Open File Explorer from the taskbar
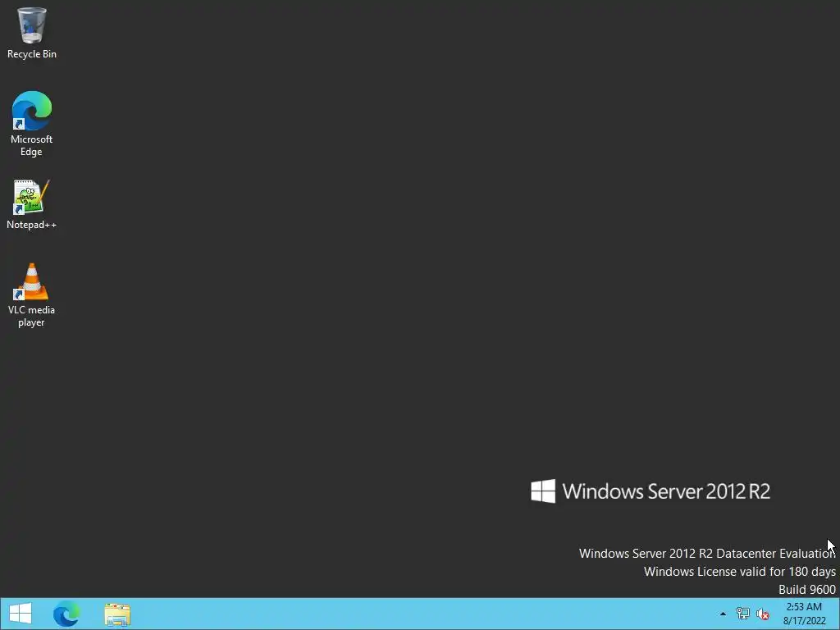 point(117,614)
